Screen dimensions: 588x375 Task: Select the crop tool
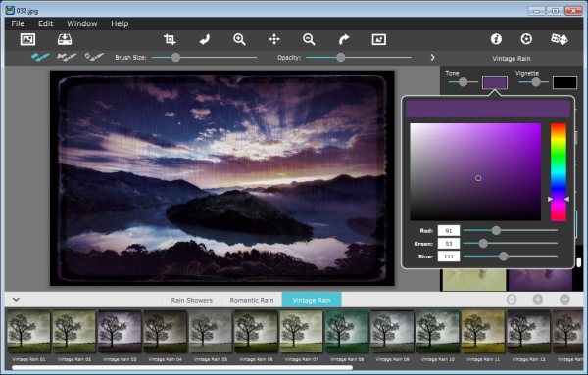pos(170,39)
